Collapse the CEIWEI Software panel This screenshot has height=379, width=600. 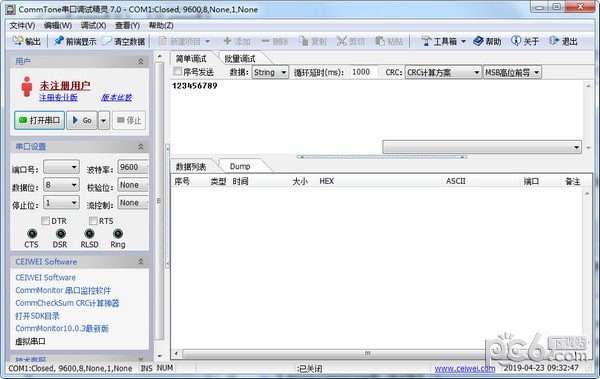click(x=141, y=261)
